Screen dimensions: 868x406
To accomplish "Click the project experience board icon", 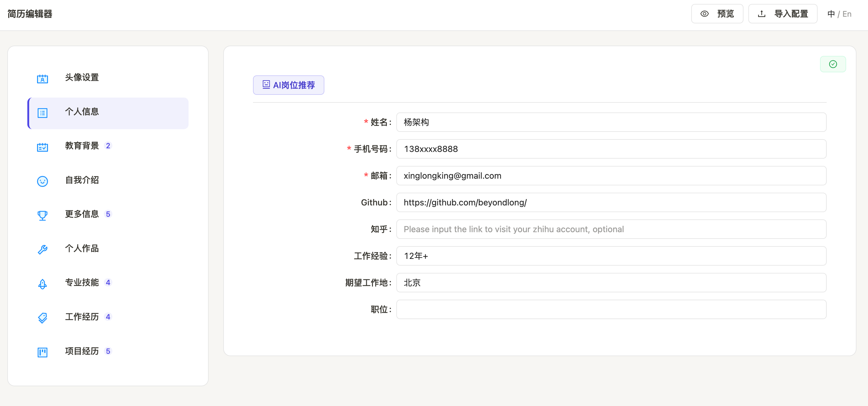I will pos(43,352).
